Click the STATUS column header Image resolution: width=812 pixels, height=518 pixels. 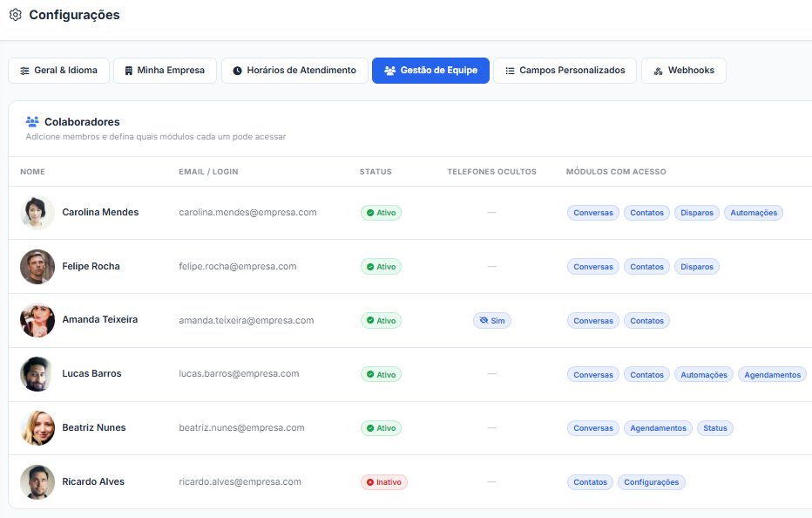[x=376, y=172]
